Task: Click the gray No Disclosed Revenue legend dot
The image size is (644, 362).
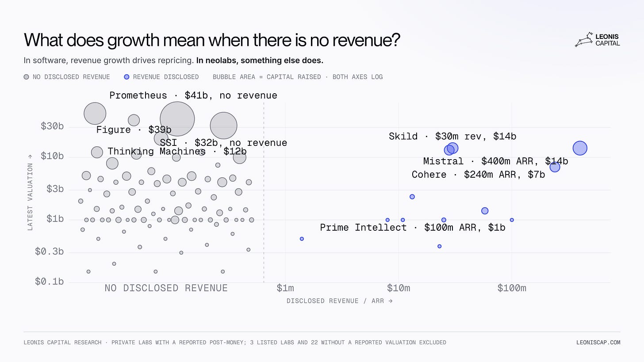Action: point(27,77)
